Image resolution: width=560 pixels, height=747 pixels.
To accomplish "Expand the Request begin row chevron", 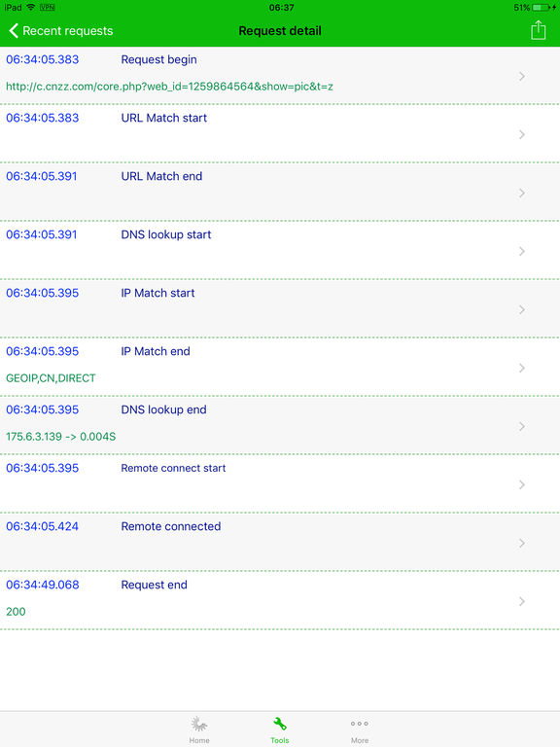I will [522, 76].
